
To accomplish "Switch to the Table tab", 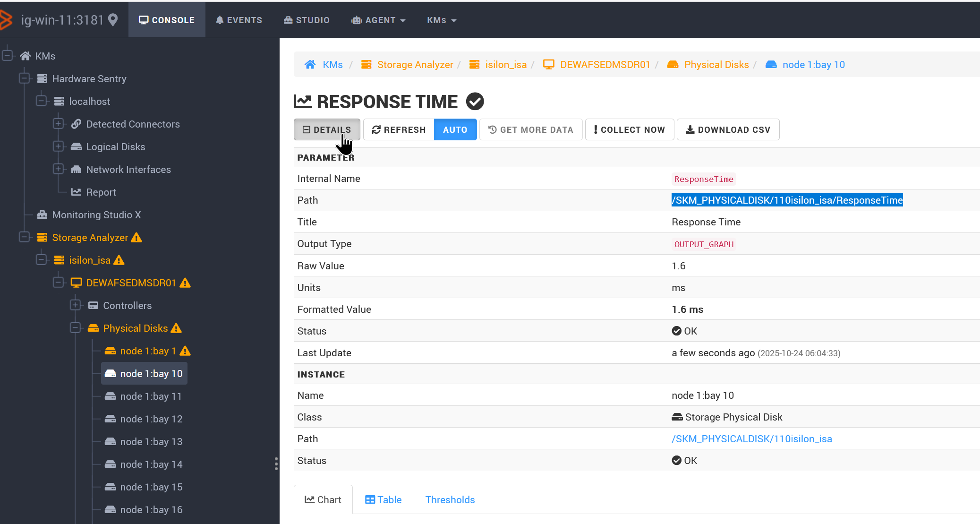I will [x=383, y=500].
